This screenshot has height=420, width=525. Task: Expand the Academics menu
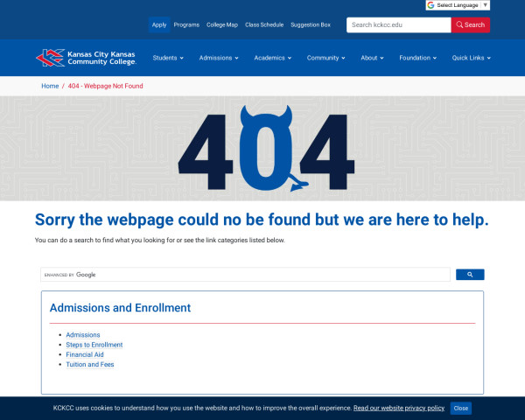(272, 58)
